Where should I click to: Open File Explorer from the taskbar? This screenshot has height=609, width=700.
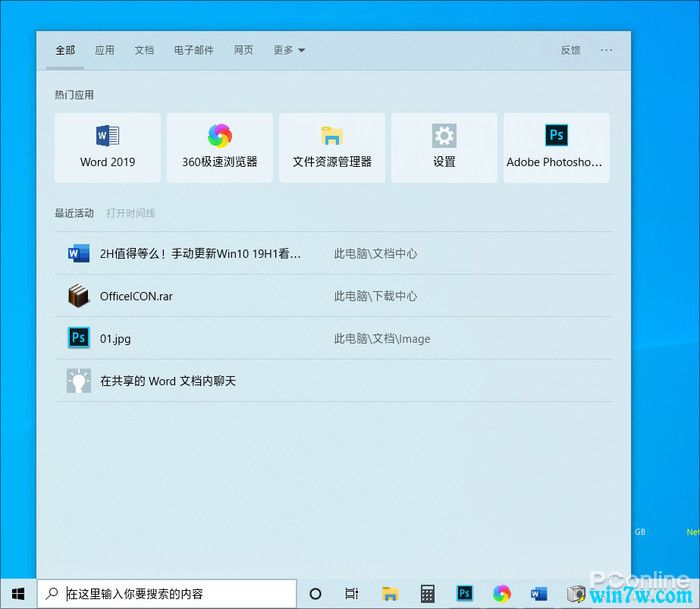[390, 594]
